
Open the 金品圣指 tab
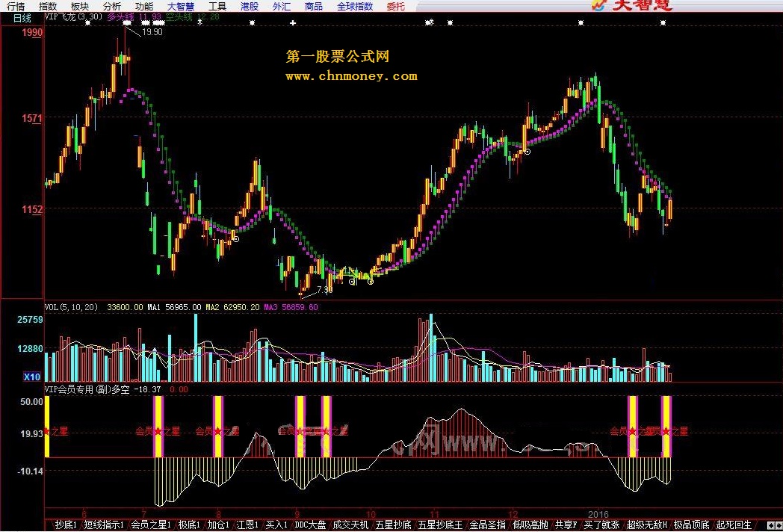click(x=487, y=525)
